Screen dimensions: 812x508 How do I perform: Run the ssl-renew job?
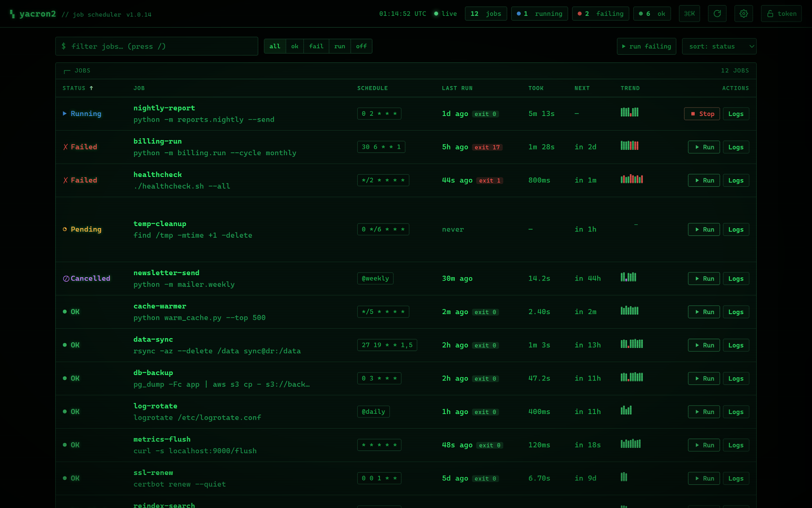tap(704, 478)
